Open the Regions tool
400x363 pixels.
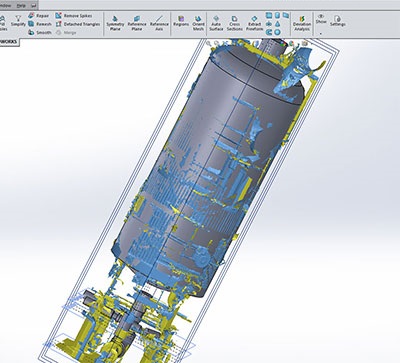pos(181,21)
